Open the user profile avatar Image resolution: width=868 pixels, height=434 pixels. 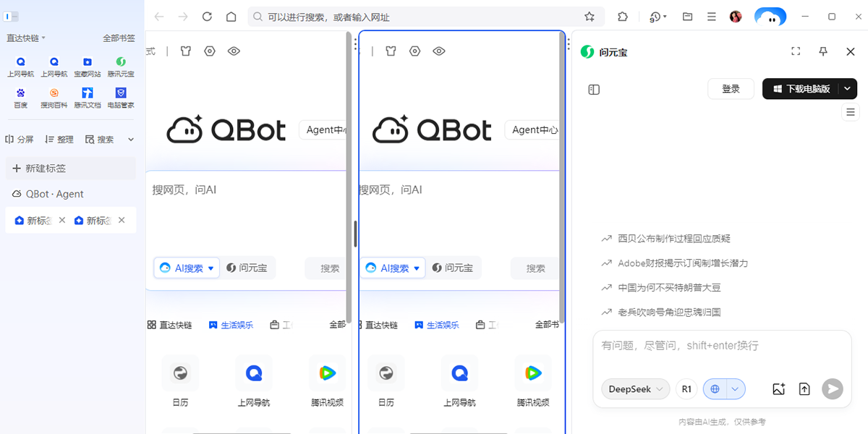click(x=736, y=17)
